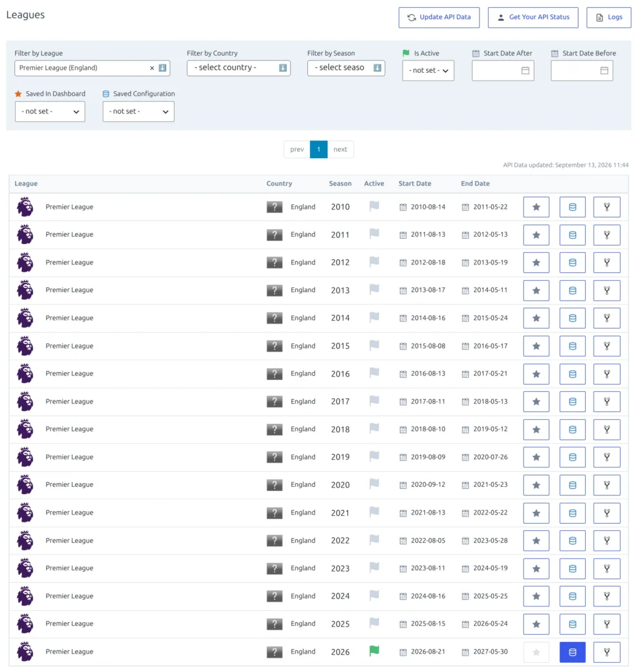The image size is (635, 672).
Task: Click the highlighted database button for season 2026
Action: [x=573, y=652]
